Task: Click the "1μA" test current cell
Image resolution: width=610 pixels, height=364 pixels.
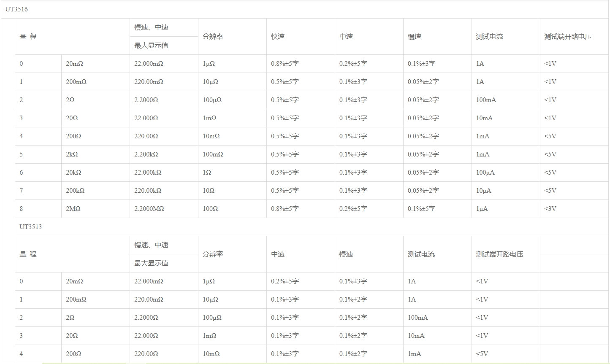Action: (482, 209)
